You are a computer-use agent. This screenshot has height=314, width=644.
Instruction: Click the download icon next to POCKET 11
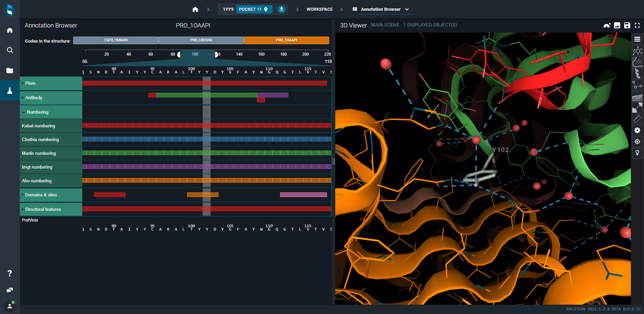282,9
